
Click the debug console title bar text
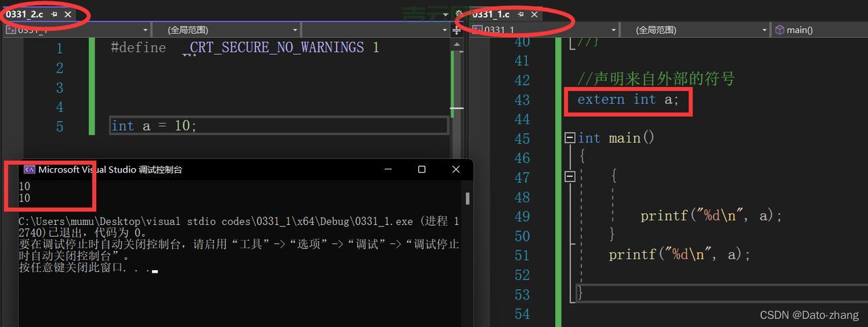tap(110, 169)
